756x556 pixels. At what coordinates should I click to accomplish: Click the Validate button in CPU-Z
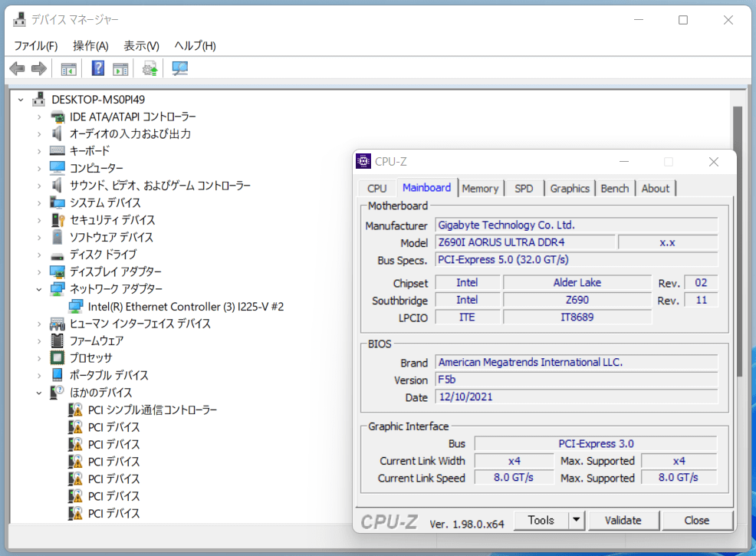click(x=623, y=520)
